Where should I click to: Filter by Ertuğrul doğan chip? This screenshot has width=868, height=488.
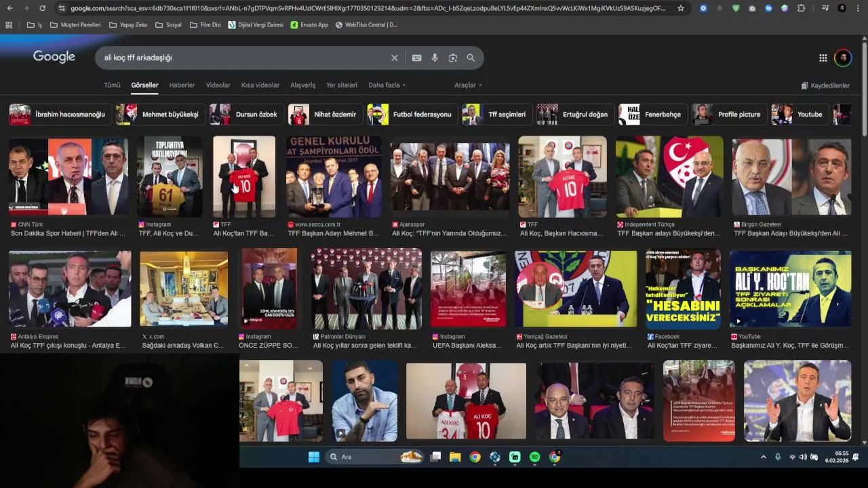point(575,115)
